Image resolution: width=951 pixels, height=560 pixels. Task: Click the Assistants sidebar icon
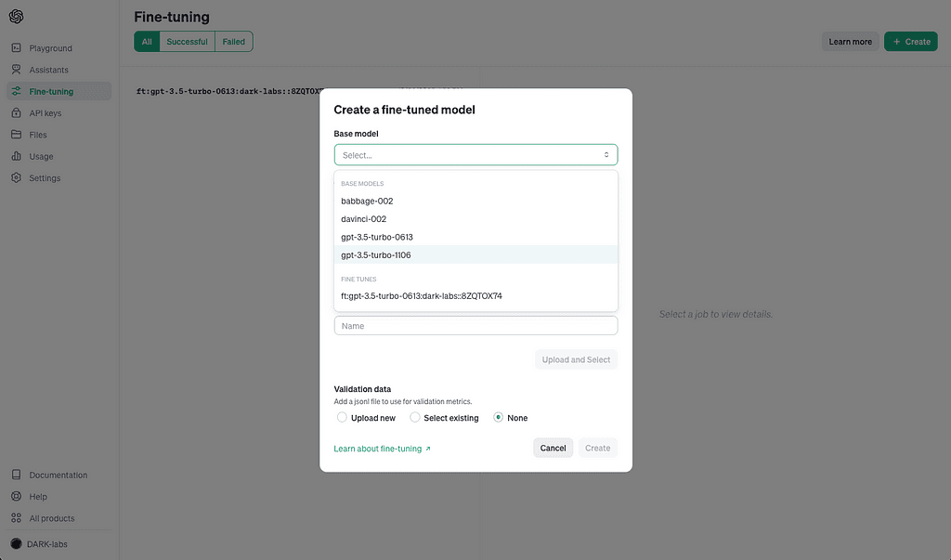(x=17, y=69)
